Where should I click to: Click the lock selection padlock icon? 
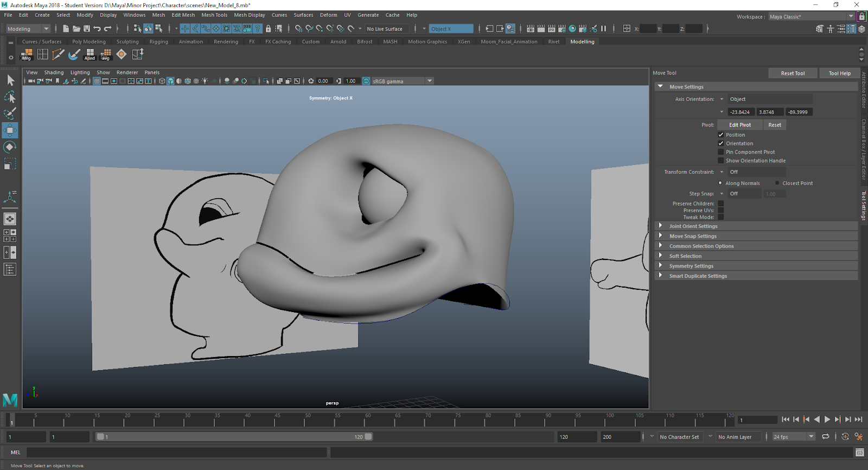click(268, 29)
